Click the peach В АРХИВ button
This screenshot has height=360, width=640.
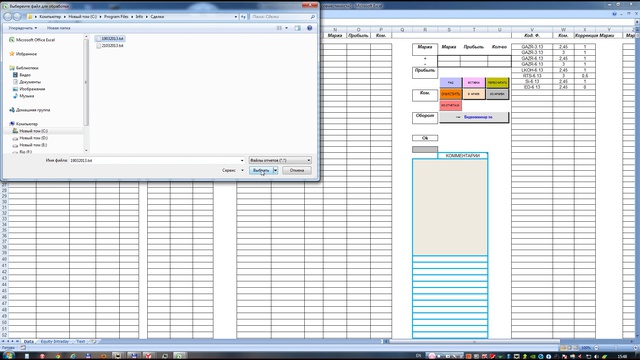click(474, 94)
